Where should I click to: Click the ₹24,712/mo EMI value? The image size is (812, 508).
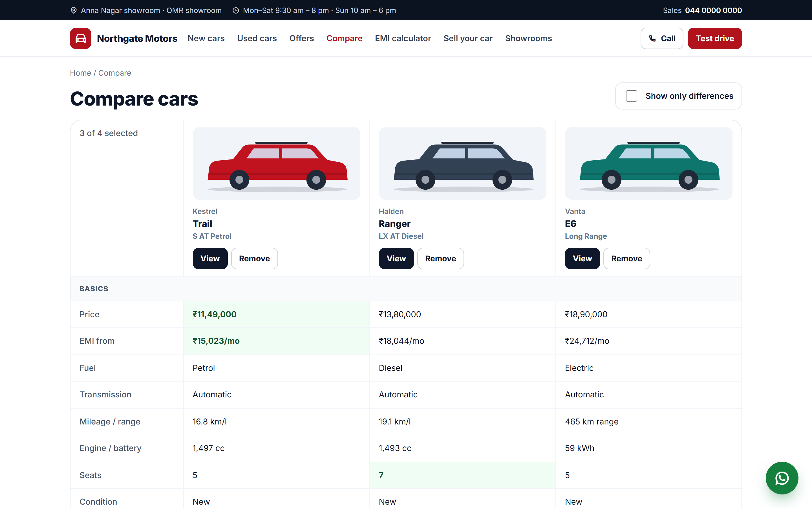[x=587, y=341]
